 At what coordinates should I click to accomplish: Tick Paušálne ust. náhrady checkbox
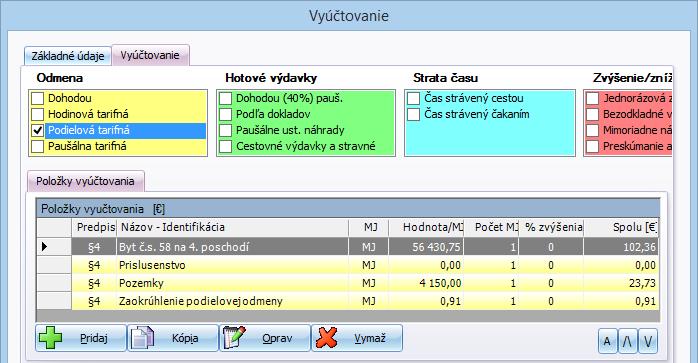click(226, 131)
